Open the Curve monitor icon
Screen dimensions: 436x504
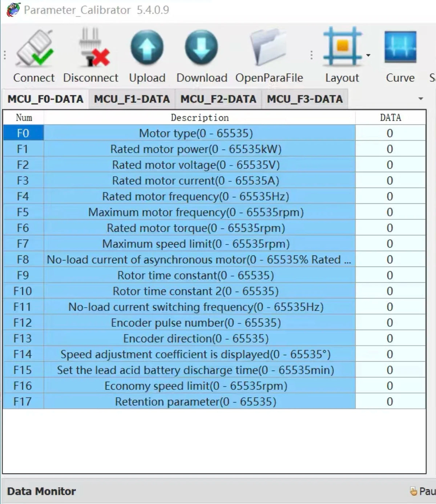400,47
